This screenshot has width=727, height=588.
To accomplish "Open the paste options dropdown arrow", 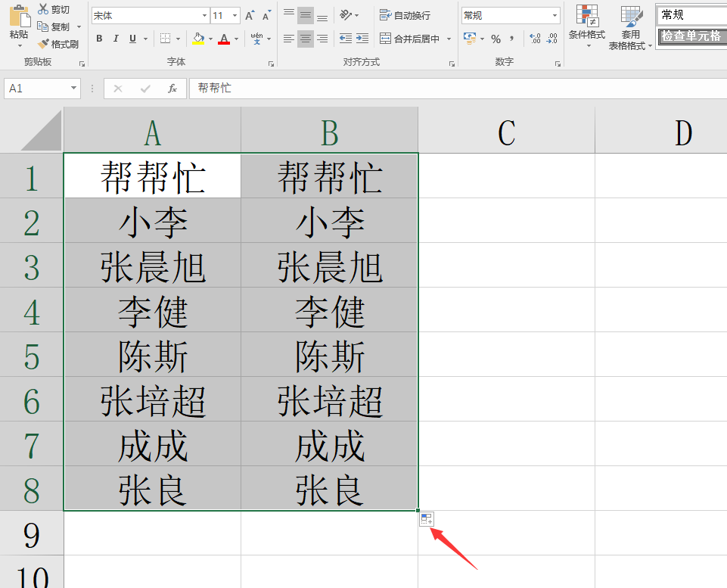I will pyautogui.click(x=20, y=45).
